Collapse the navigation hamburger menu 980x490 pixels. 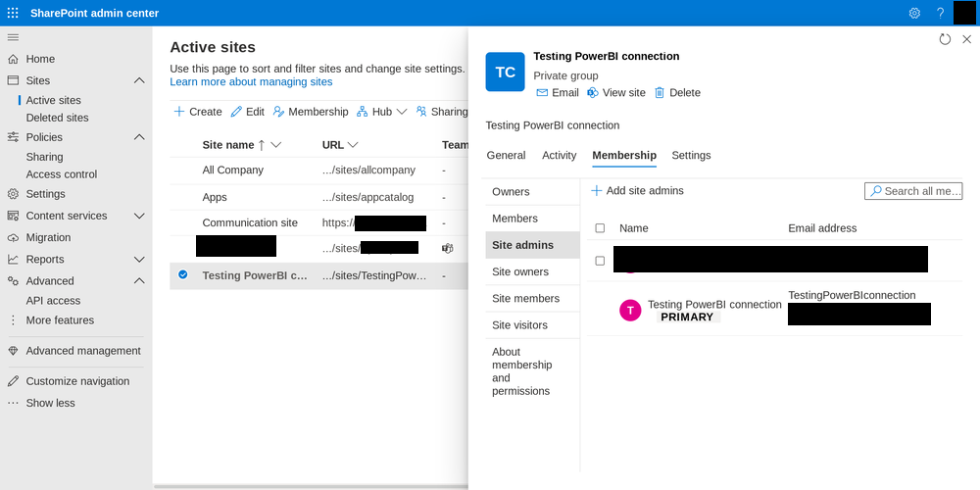point(13,37)
